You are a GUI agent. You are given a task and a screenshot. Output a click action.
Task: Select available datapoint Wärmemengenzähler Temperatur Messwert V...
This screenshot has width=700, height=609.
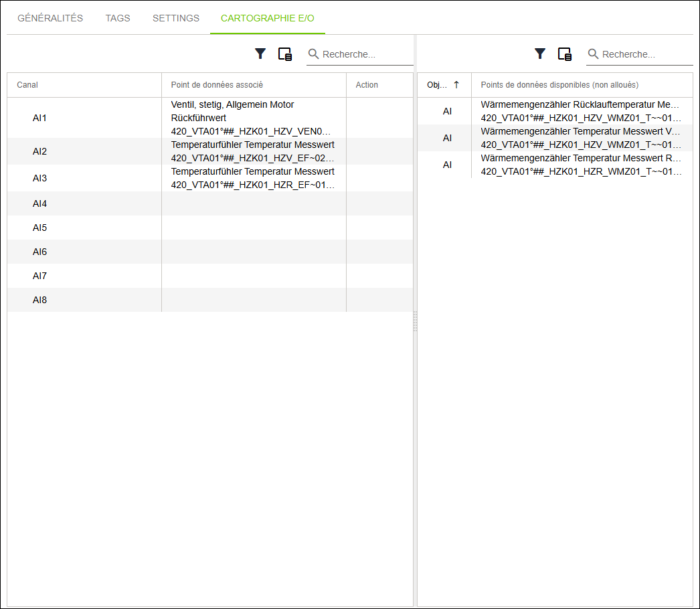[582, 138]
